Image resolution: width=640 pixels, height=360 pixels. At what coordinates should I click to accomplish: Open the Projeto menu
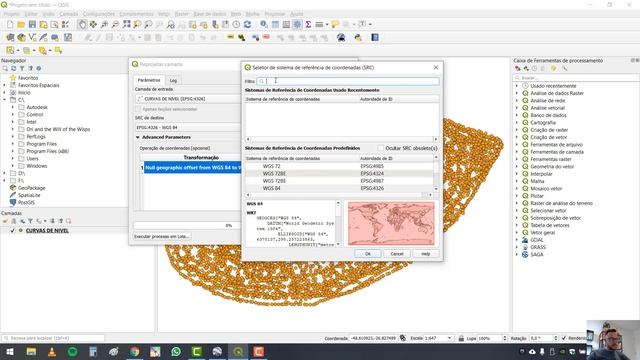click(x=11, y=14)
